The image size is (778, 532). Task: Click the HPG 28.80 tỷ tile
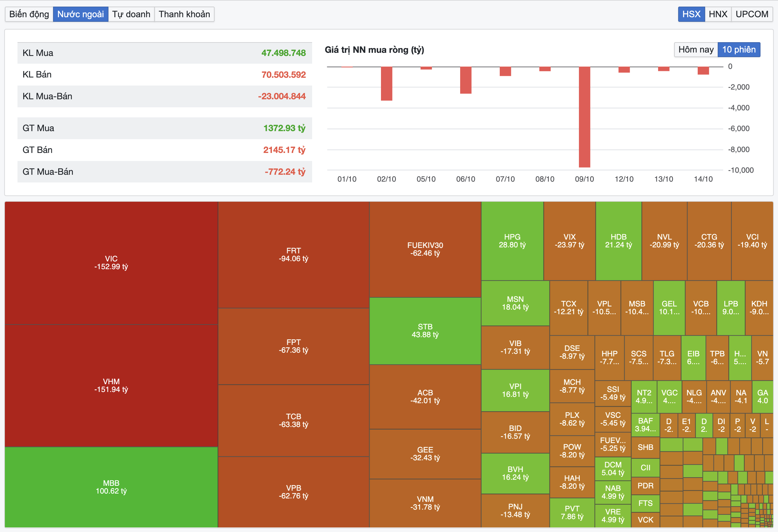point(512,241)
